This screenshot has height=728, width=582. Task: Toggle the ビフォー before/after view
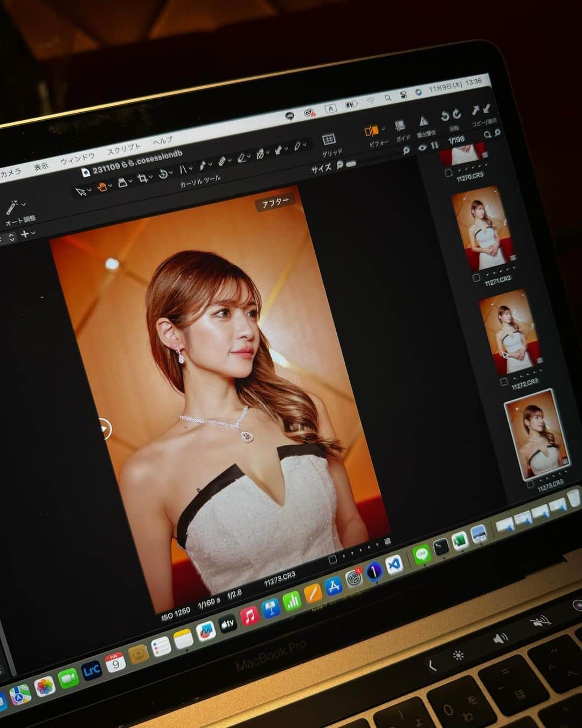pyautogui.click(x=371, y=131)
